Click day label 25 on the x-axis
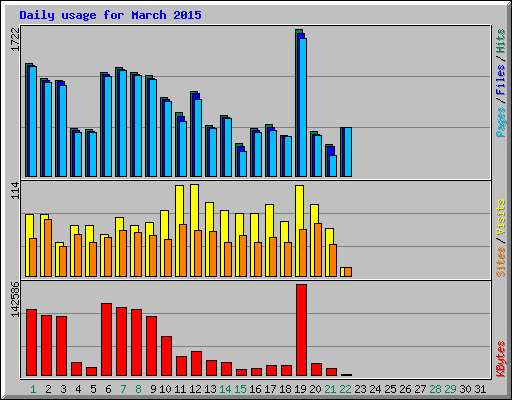The image size is (512, 400). click(x=390, y=389)
